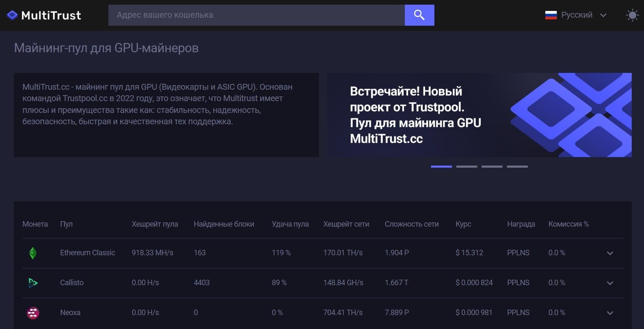Click the 1.904 P difficulty value

click(396, 253)
